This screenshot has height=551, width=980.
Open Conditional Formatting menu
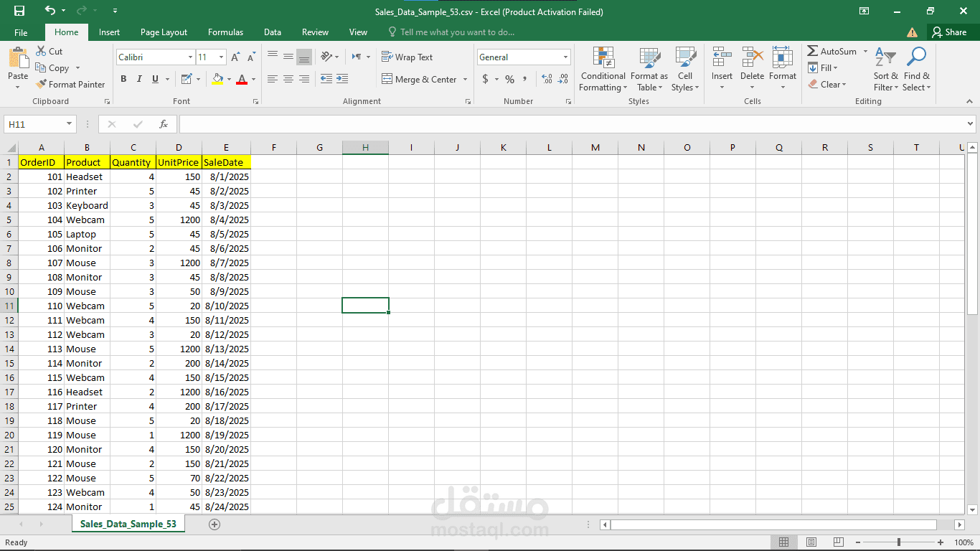pos(603,70)
